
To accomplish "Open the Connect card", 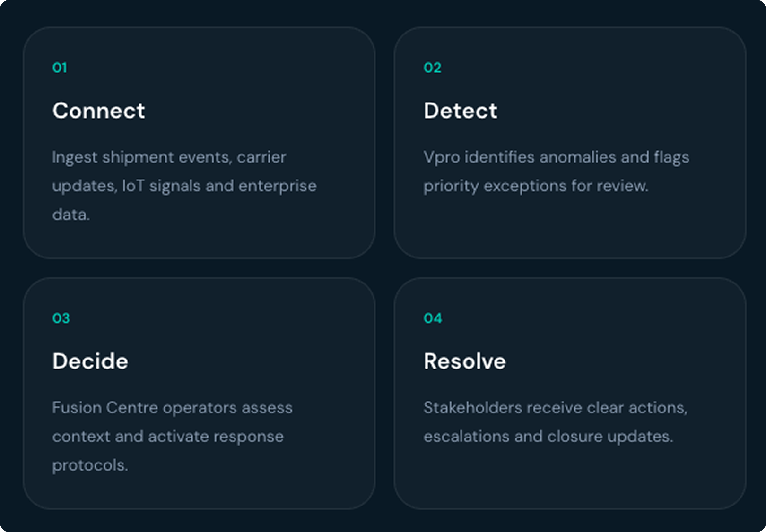I will 199,143.
